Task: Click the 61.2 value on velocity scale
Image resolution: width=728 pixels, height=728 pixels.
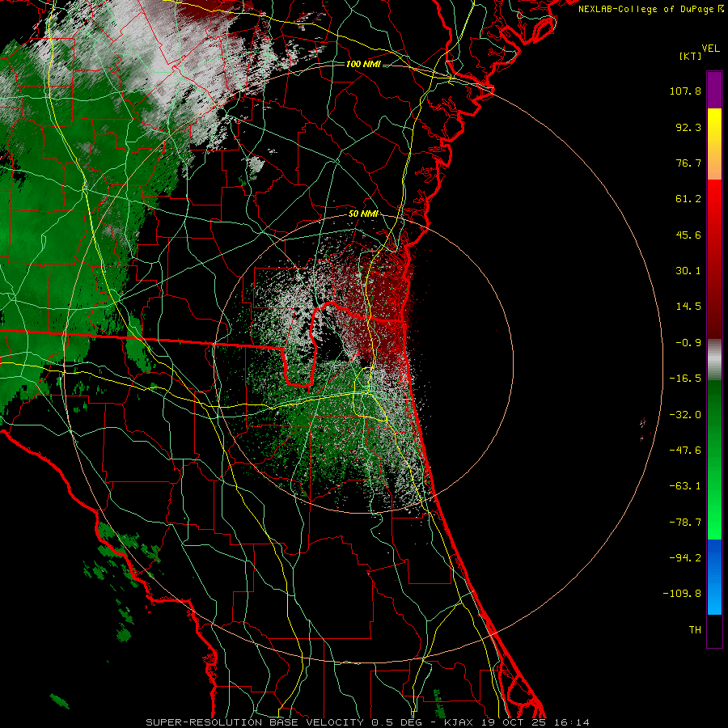Action: pos(688,199)
